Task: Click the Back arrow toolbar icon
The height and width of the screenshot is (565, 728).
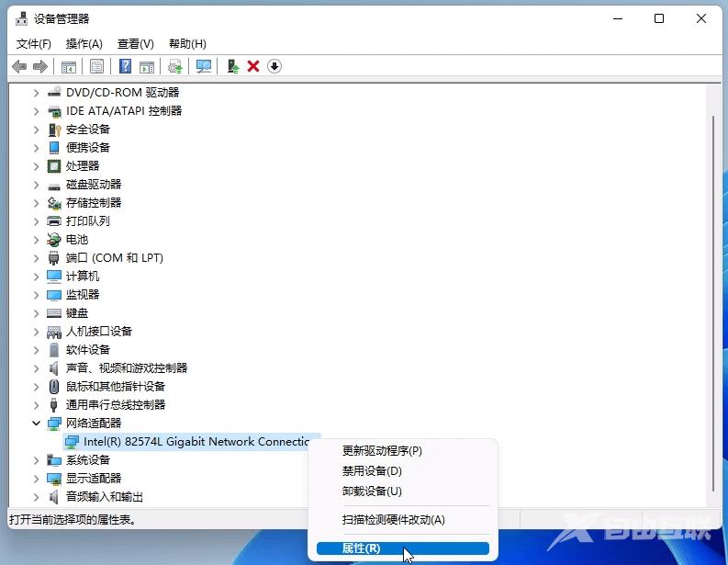Action: coord(19,66)
